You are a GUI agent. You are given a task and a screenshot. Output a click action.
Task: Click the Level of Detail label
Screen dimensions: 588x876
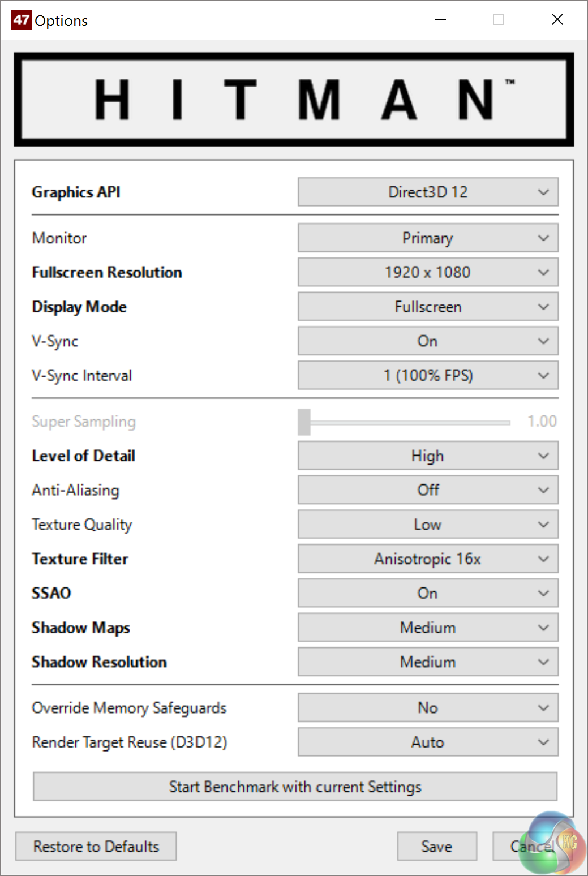click(83, 456)
